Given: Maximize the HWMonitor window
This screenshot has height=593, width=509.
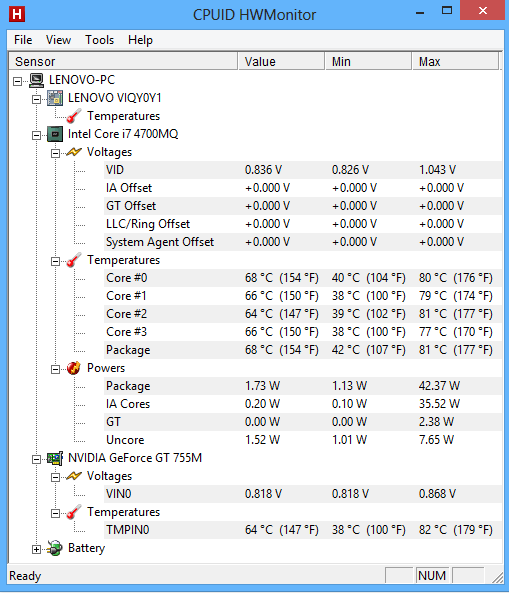Looking at the screenshot, I should pyautogui.click(x=447, y=11).
